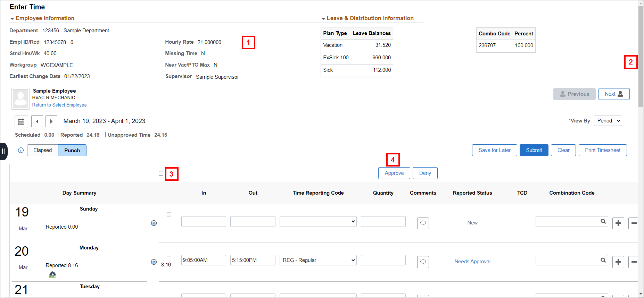The width and height of the screenshot is (644, 298).
Task: Click the Sick balance 112.000 value
Action: (x=382, y=70)
